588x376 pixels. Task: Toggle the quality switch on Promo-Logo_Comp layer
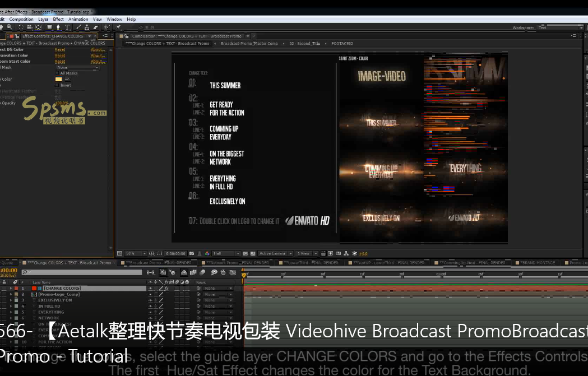click(x=161, y=295)
